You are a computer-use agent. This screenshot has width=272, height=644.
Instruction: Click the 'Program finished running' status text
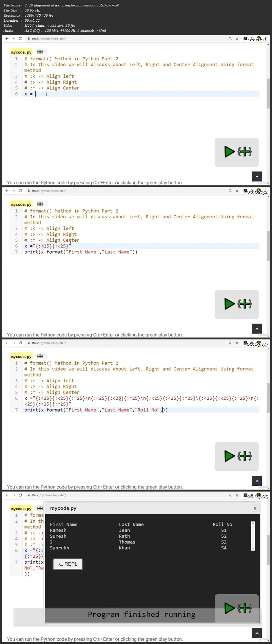click(142, 615)
